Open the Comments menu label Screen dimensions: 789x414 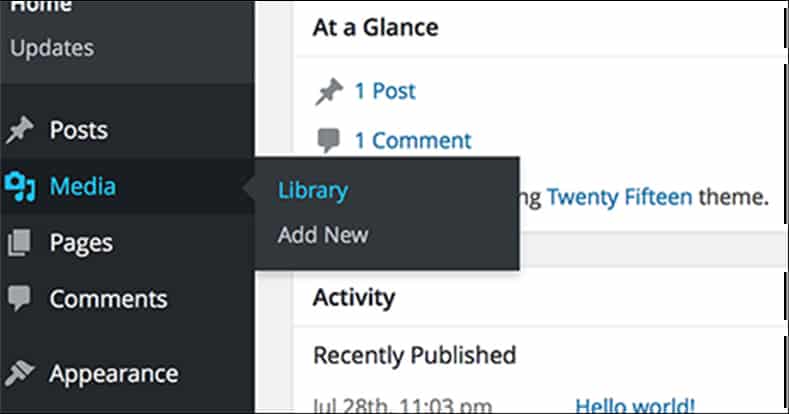[x=108, y=299]
